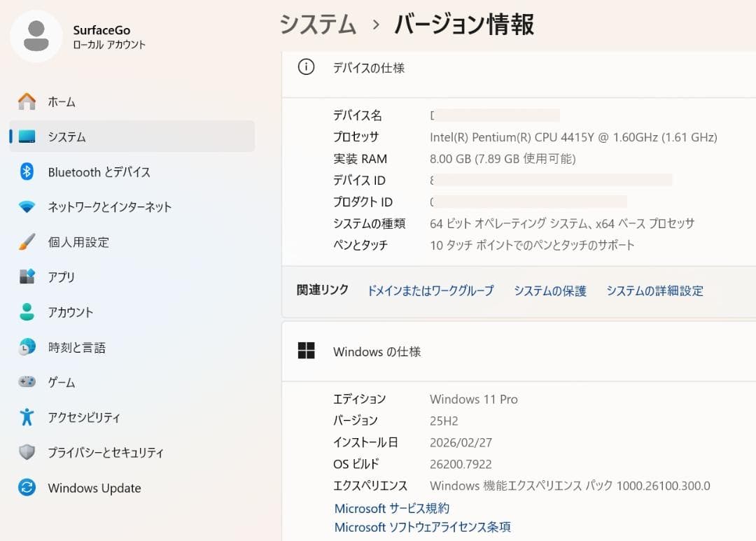This screenshot has height=541, width=756.
Task: Click the SurfaceGo user avatar icon
Action: (x=36, y=36)
